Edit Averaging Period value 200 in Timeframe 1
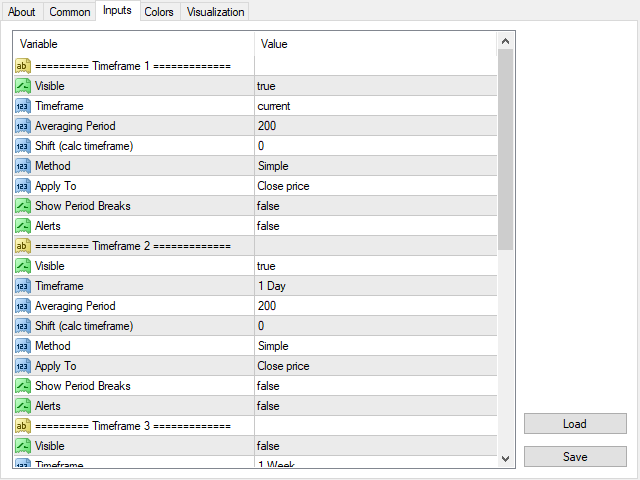The image size is (640, 480). click(376, 126)
